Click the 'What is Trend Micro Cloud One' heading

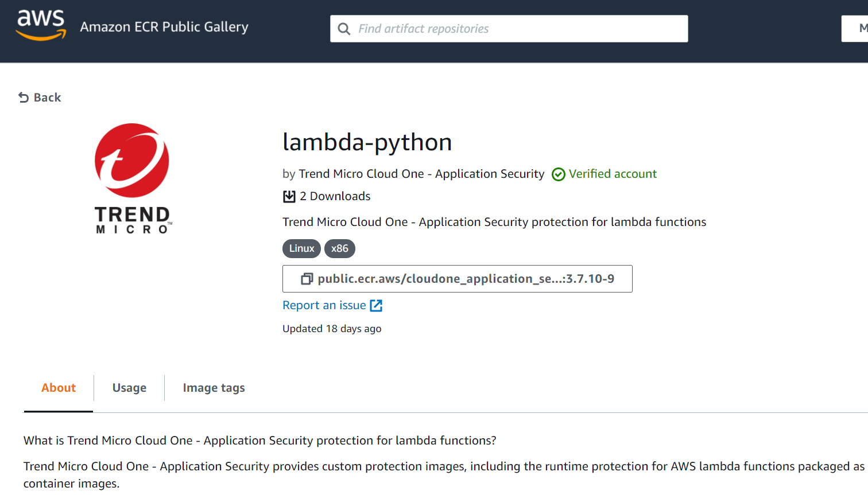[260, 441]
